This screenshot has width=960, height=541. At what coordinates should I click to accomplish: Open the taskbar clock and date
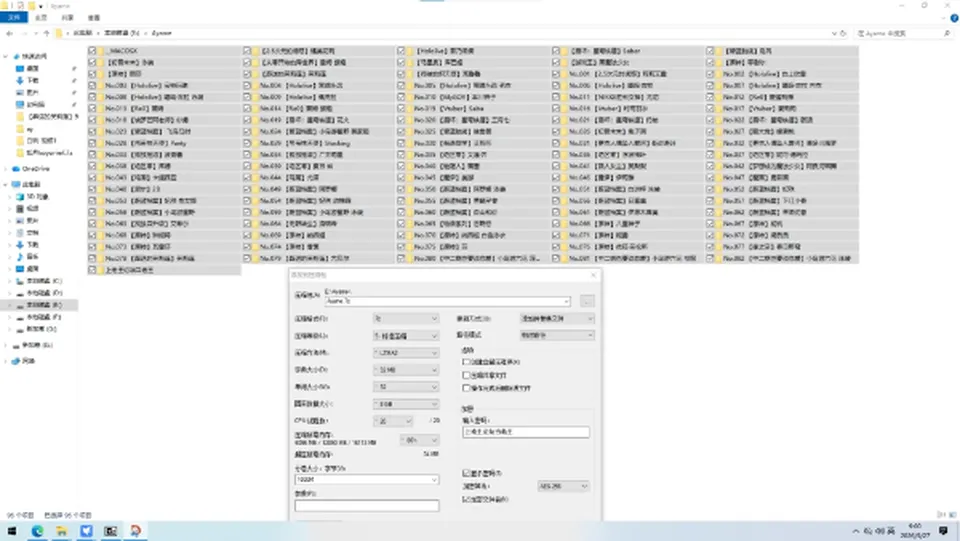tap(915, 531)
